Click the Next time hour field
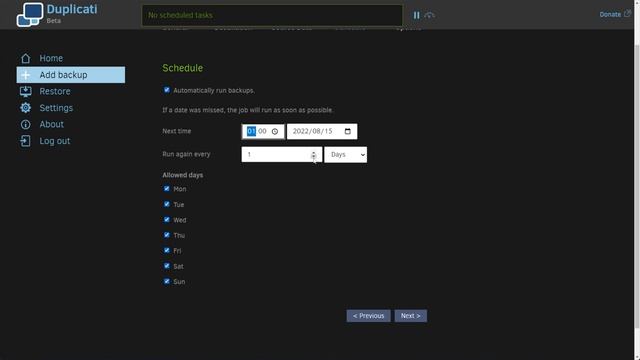Viewport: 640px width, 360px height. [251, 131]
